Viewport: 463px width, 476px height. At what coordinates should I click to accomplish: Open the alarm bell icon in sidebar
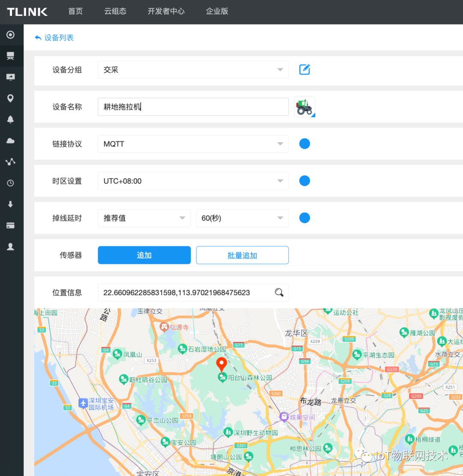11,120
